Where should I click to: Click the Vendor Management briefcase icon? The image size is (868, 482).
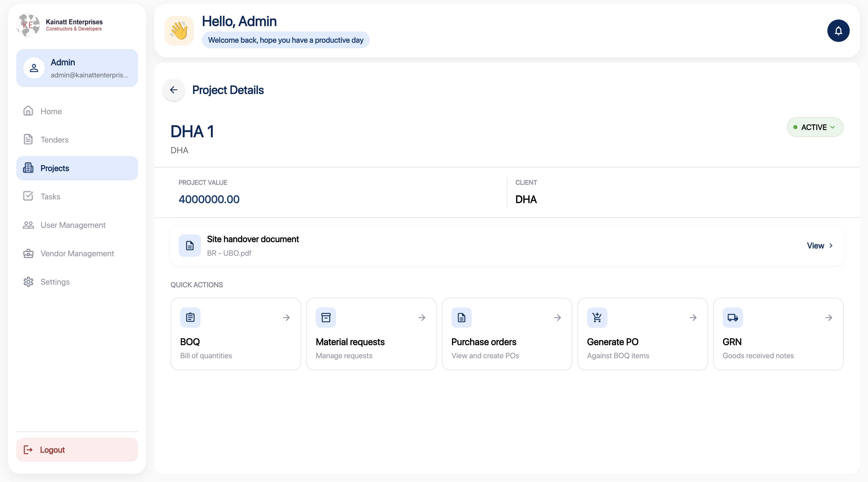coord(28,253)
